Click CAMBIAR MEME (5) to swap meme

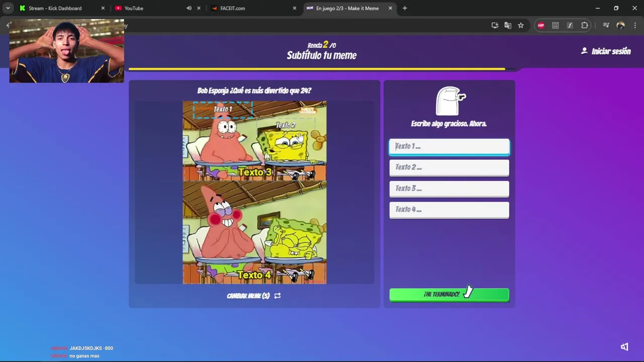tap(254, 296)
